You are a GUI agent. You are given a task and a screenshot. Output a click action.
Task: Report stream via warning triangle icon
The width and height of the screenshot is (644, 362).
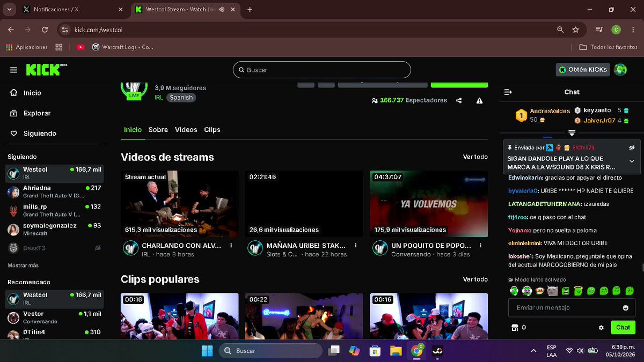479,100
